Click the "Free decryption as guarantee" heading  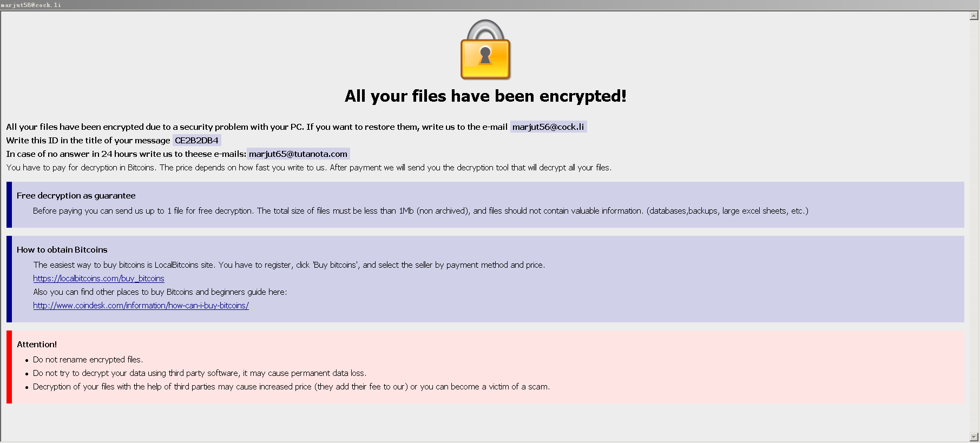[76, 196]
